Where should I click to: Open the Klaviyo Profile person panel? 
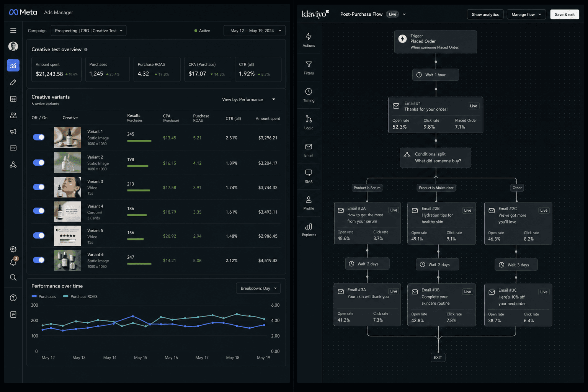click(x=309, y=203)
